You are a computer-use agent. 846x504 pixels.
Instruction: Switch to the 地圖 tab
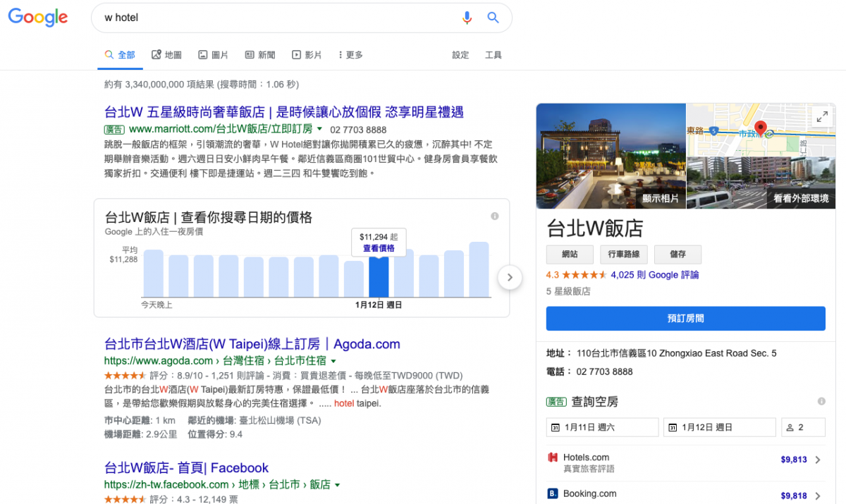(166, 55)
